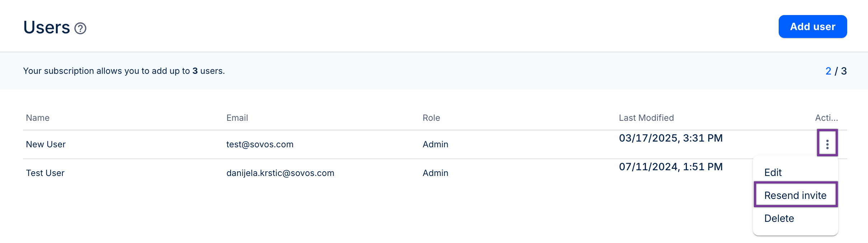Click the Add user button
Image resolution: width=868 pixels, height=243 pixels.
coord(812,27)
